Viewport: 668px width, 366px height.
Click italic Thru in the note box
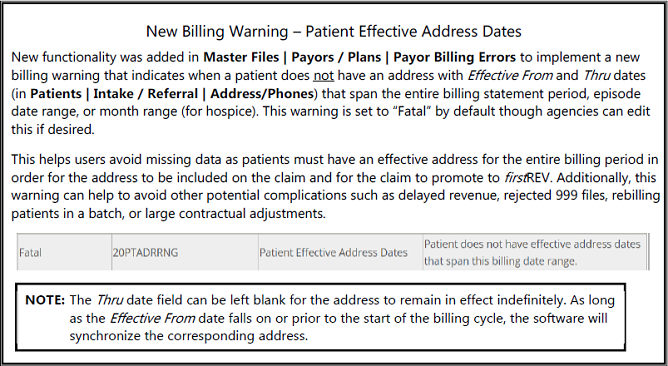click(109, 300)
